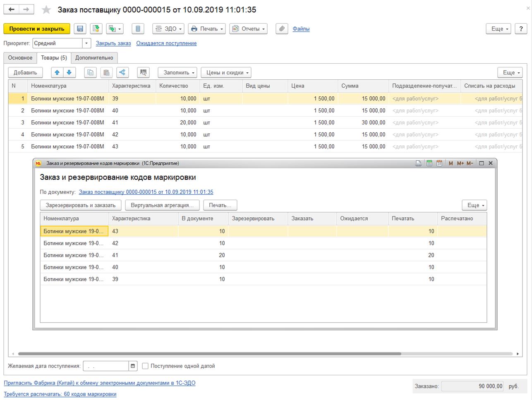The image size is (532, 400).
Task: Click the save document floppy disk icon
Action: tap(80, 29)
